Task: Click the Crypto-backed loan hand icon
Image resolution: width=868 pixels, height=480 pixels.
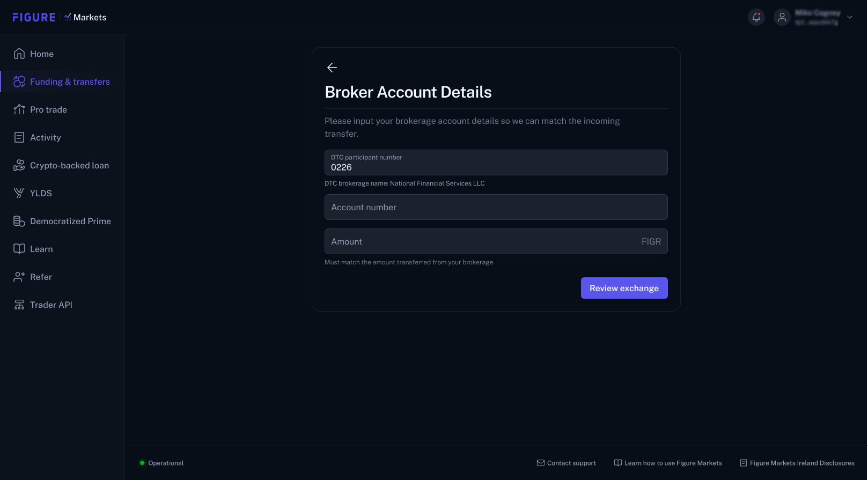Action: [x=19, y=165]
